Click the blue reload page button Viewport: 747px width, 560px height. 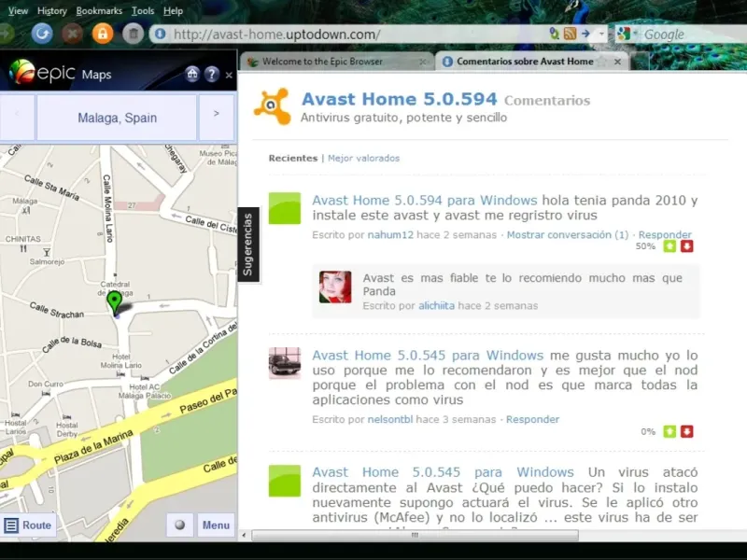pos(42,34)
